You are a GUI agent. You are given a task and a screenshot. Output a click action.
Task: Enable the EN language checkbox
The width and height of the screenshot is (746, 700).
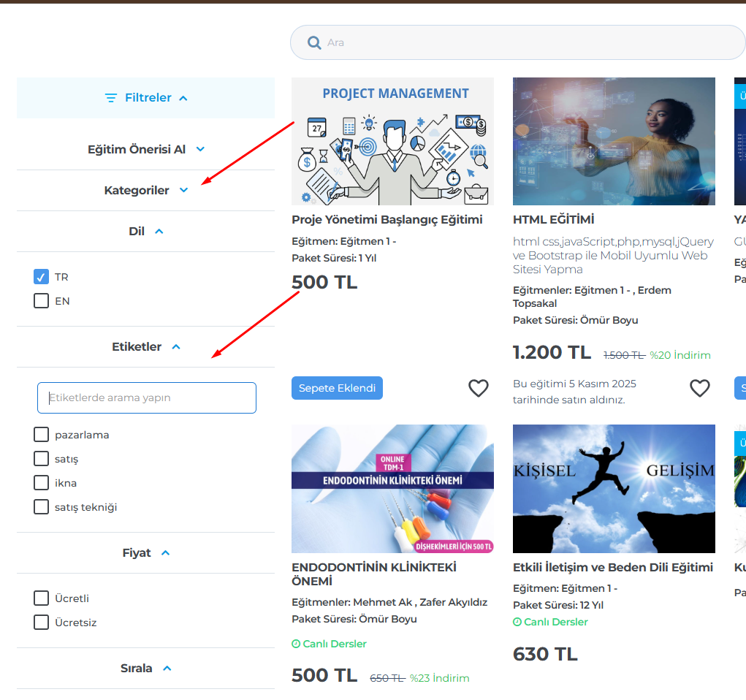42,301
